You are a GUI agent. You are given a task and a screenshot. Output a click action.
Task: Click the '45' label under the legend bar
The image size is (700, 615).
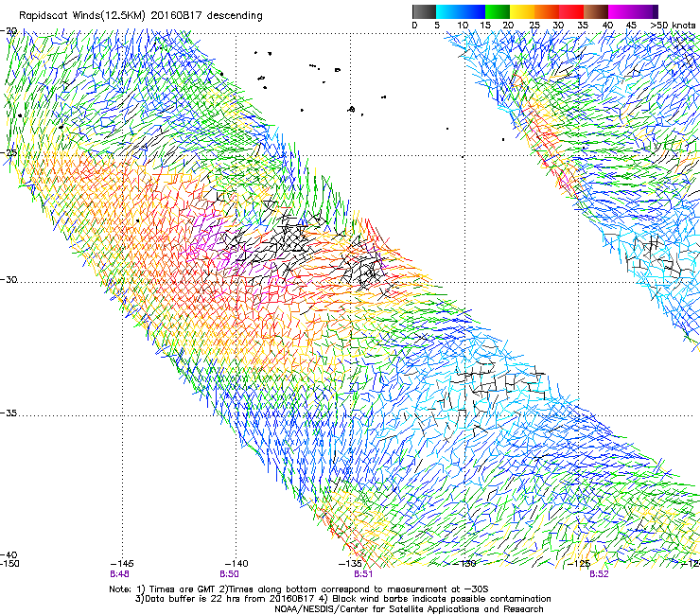click(x=631, y=26)
